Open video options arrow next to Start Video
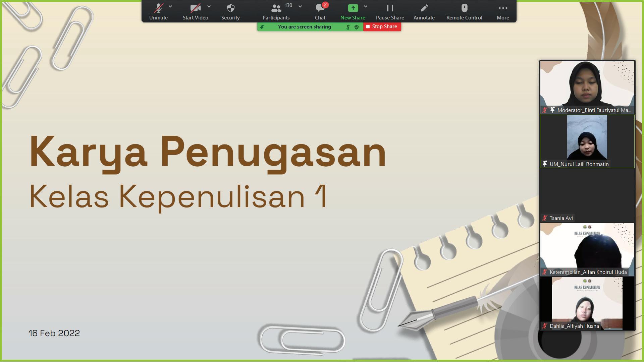 coord(209,6)
